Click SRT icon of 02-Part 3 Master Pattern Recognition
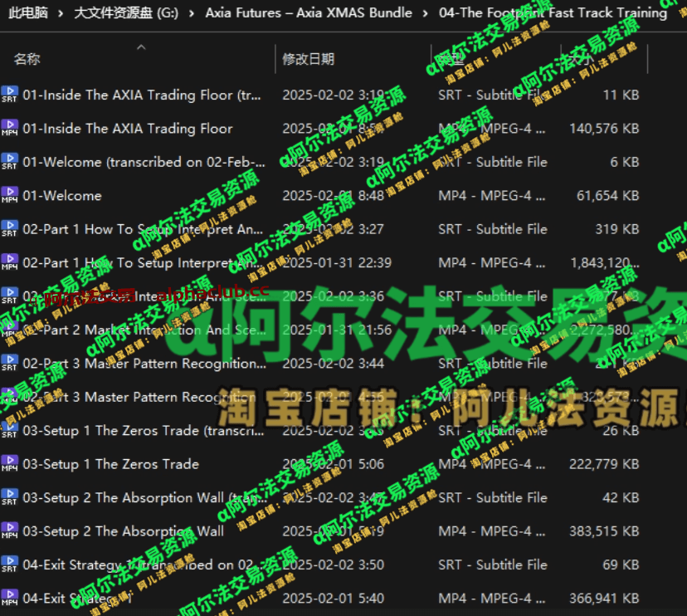The image size is (687, 616). pyautogui.click(x=9, y=364)
